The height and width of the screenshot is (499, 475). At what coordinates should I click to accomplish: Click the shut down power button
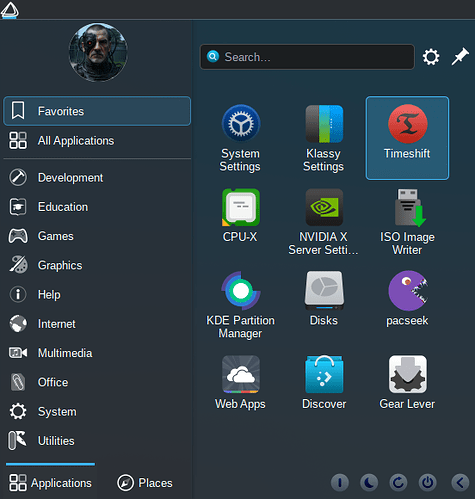(428, 482)
